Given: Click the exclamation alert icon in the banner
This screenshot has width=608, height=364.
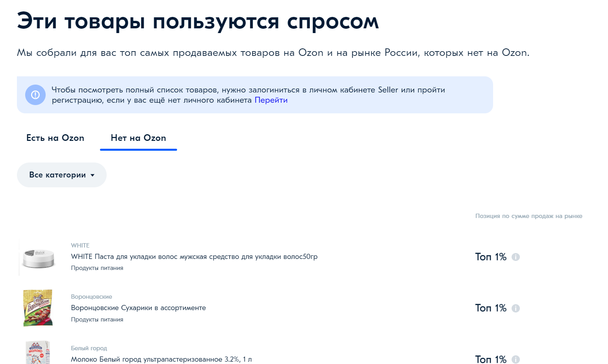Looking at the screenshot, I should click(x=35, y=95).
